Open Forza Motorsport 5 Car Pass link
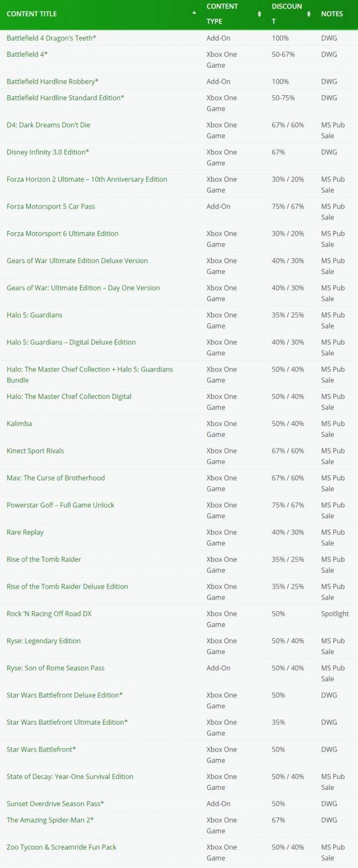358x868 pixels. (50, 206)
